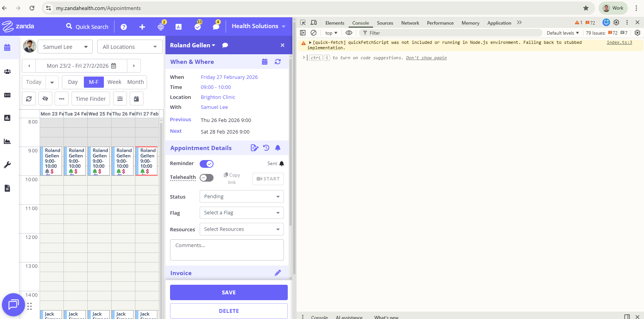Click the calendar filter sliders icon
644x319 pixels.
(120, 99)
